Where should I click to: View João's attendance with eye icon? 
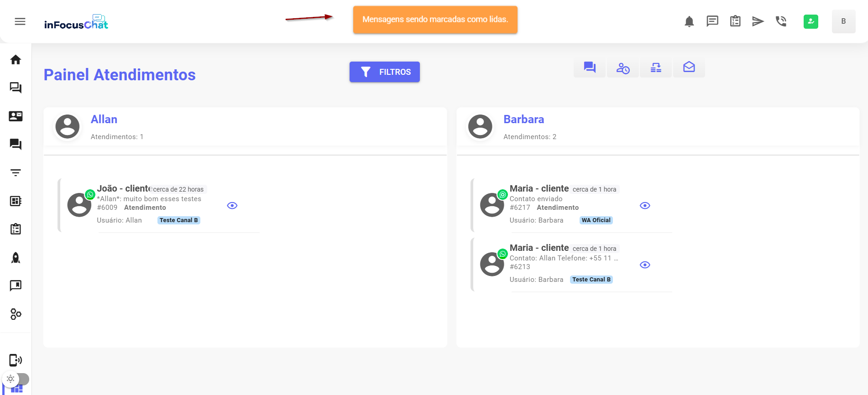pyautogui.click(x=232, y=206)
